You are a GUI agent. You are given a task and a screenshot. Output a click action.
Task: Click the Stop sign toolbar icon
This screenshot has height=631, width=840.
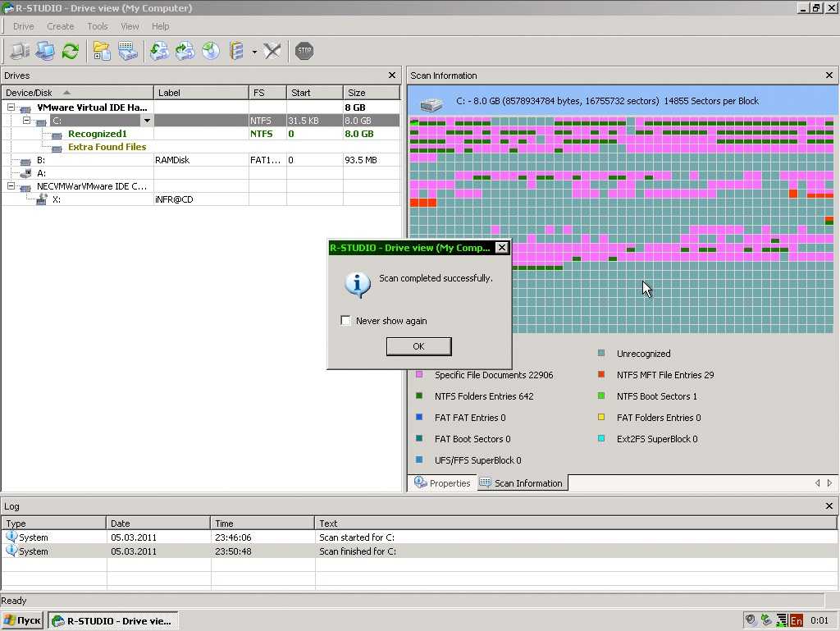point(304,51)
